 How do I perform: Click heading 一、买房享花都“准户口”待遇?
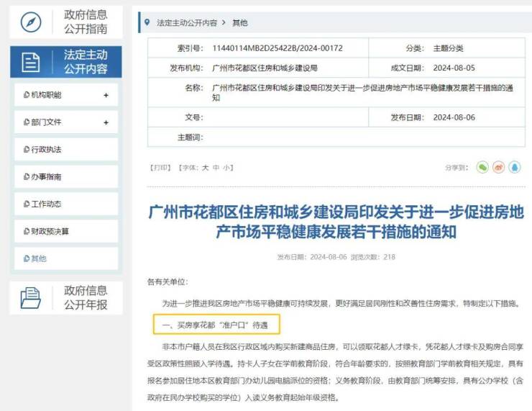[215, 325]
